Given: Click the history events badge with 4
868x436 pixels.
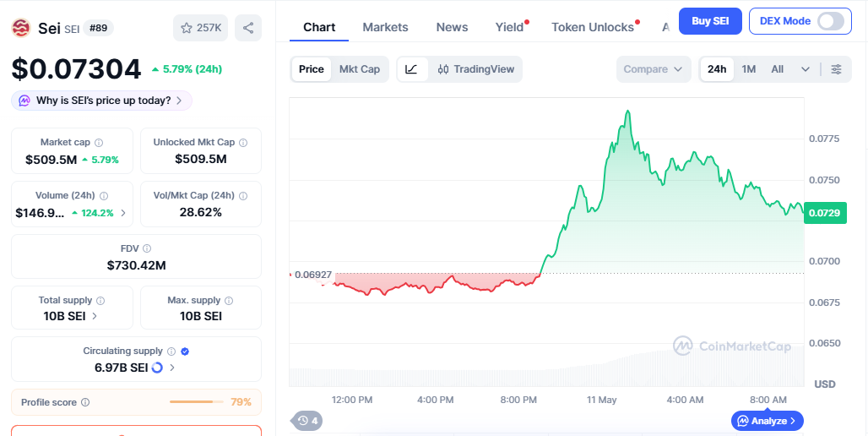Looking at the screenshot, I should click(307, 421).
